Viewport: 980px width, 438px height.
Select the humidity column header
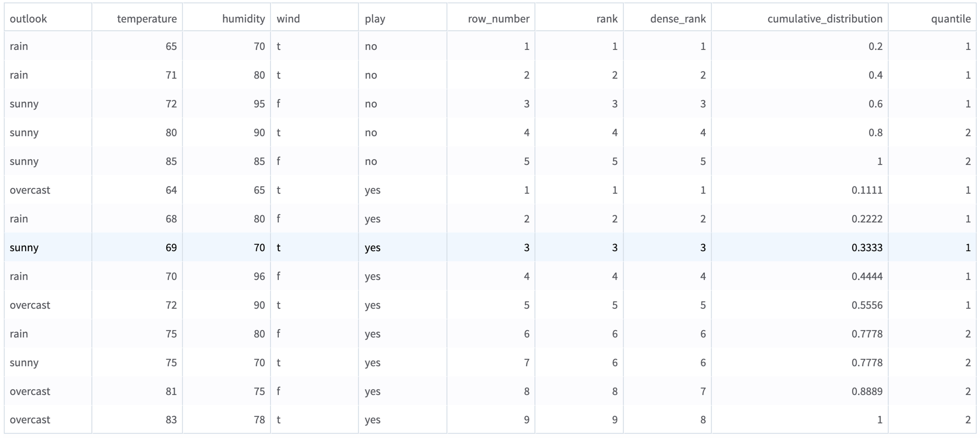coord(243,19)
